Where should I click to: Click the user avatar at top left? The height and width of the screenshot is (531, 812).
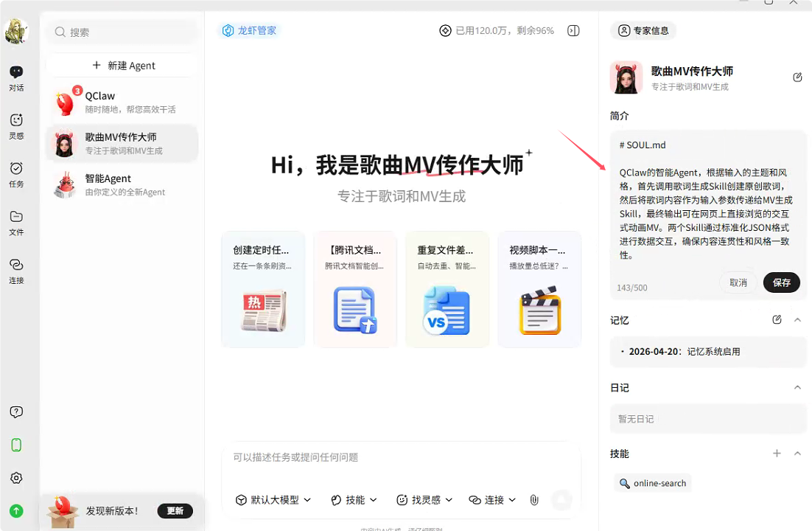pos(16,31)
